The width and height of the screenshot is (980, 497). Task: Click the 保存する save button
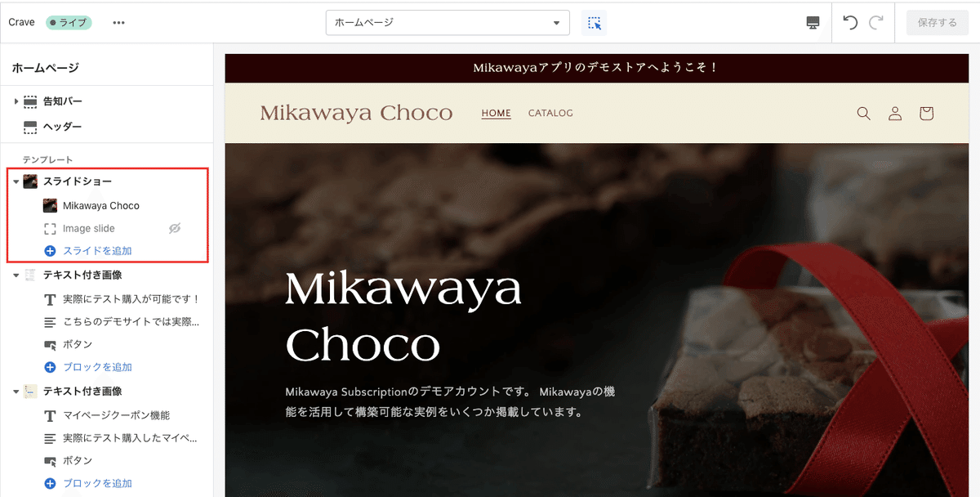click(x=938, y=22)
